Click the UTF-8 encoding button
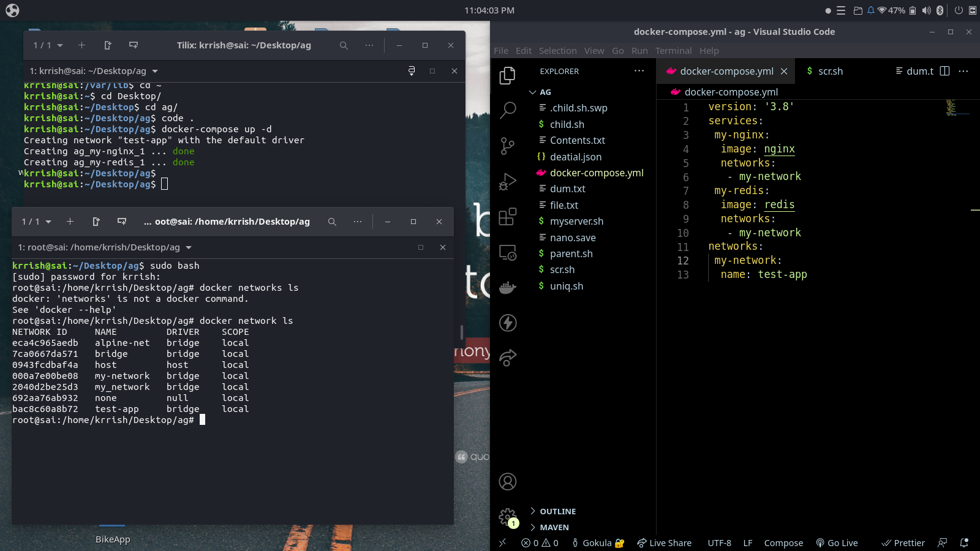This screenshot has width=980, height=551. (720, 543)
